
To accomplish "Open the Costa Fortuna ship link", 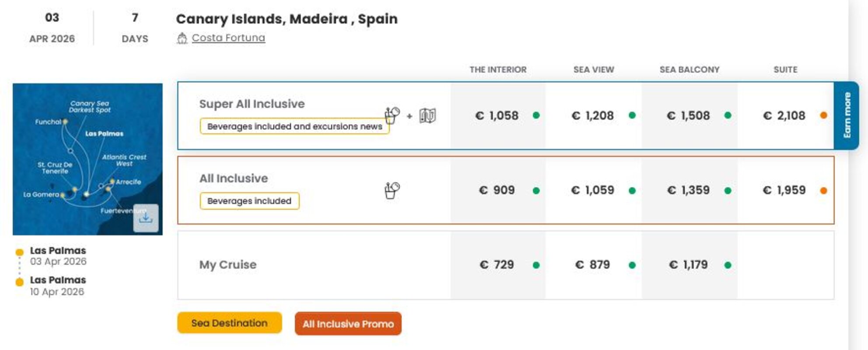I will [228, 38].
